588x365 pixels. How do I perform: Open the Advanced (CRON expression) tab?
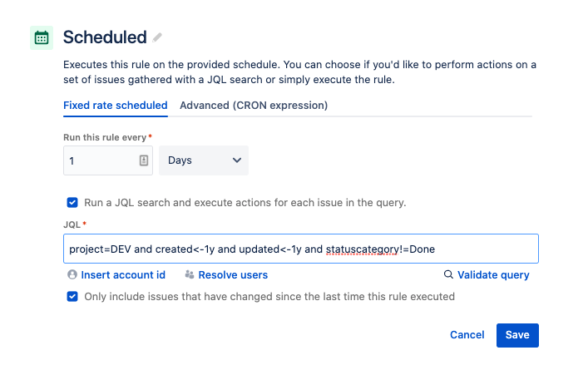point(254,106)
